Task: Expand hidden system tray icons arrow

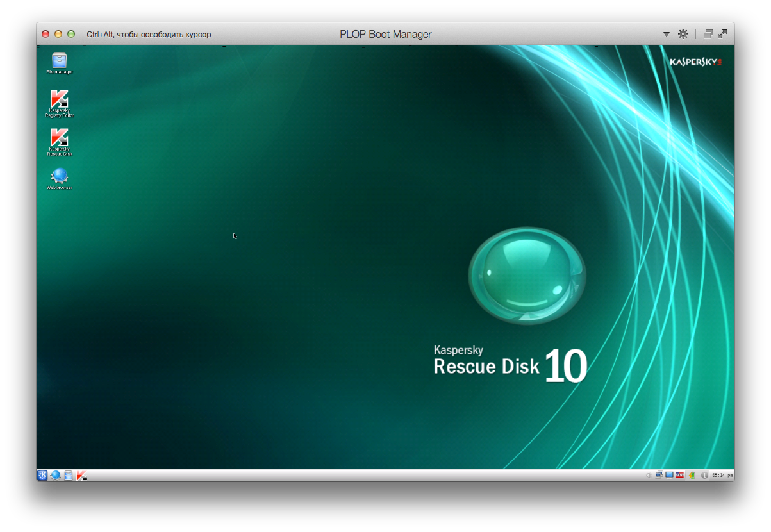Action: click(x=649, y=475)
